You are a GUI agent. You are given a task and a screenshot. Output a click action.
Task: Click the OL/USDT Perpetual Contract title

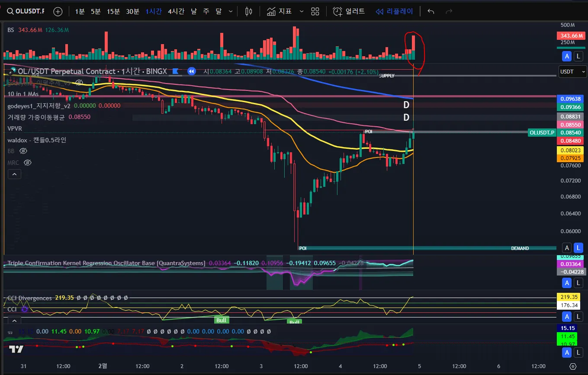(67, 71)
